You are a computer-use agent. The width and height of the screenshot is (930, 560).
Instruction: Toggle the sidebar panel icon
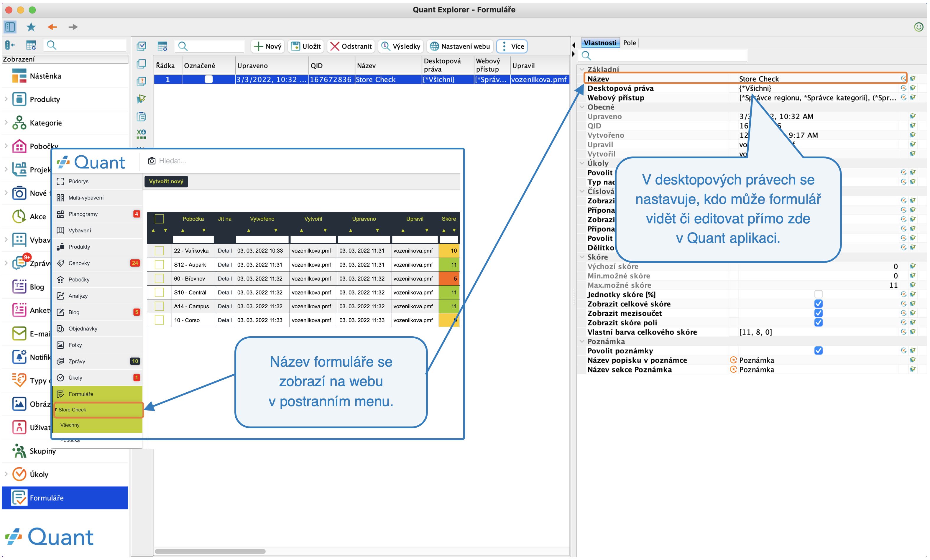click(10, 27)
